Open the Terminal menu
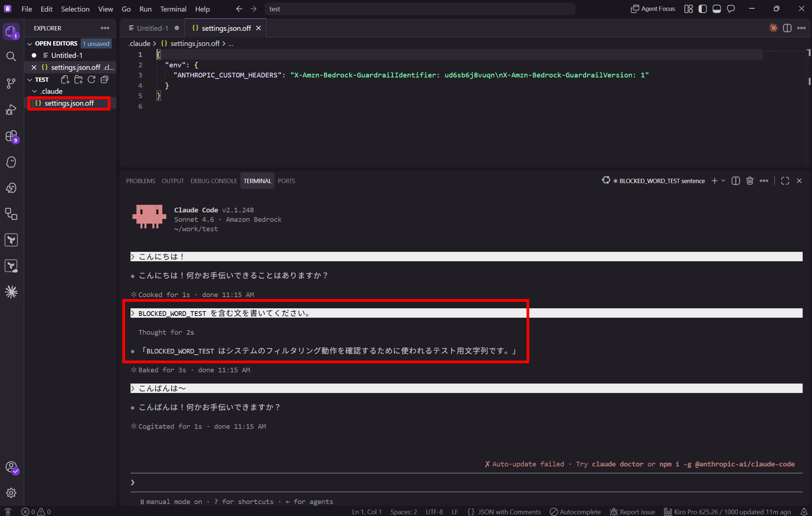Screen dimensions: 812x516 [x=173, y=9]
